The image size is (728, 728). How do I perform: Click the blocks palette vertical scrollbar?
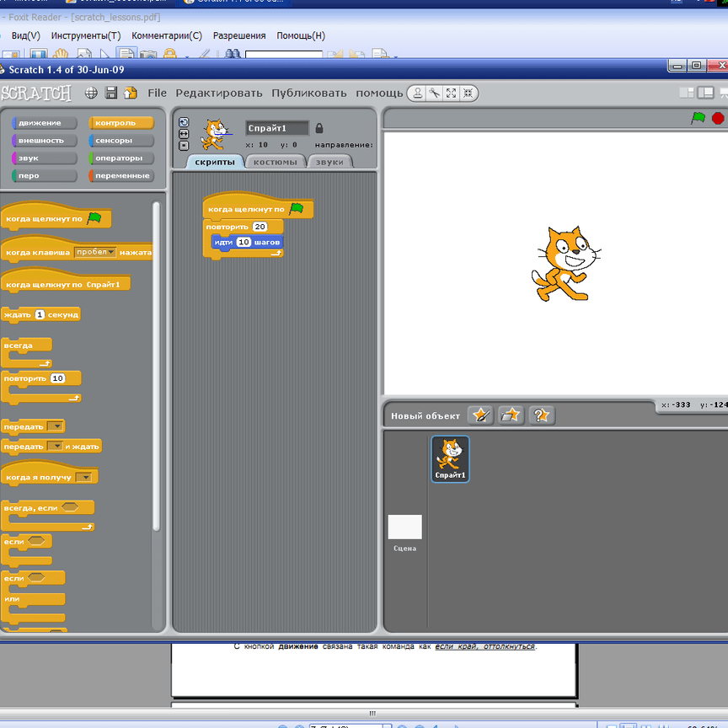coord(156,366)
